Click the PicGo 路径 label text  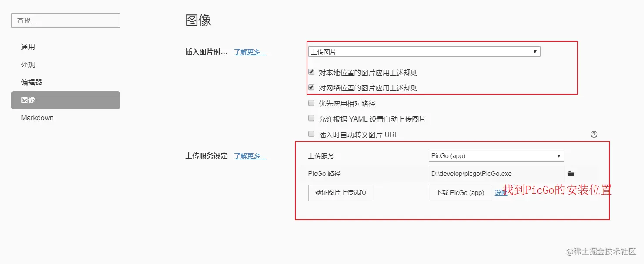(324, 173)
